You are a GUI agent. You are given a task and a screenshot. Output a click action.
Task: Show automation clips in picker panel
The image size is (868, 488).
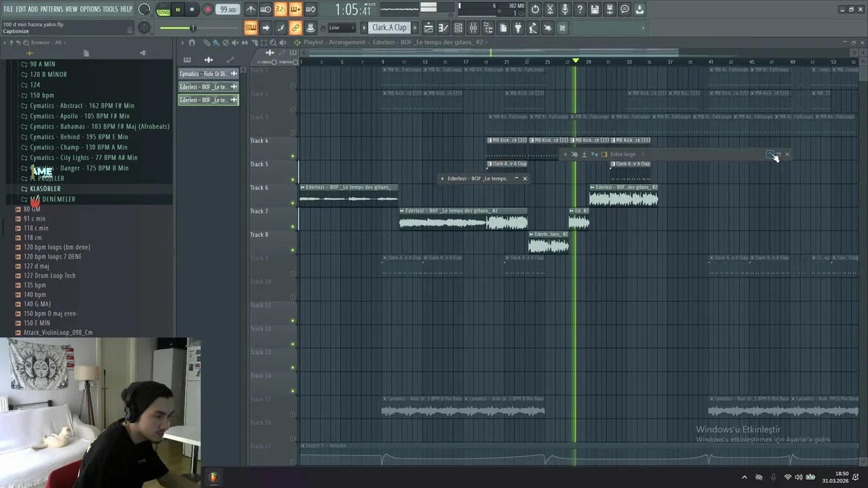[x=230, y=60]
